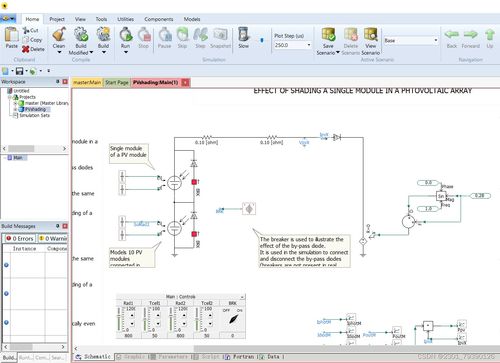
Task: Select the Schematic view tab
Action: tap(94, 357)
